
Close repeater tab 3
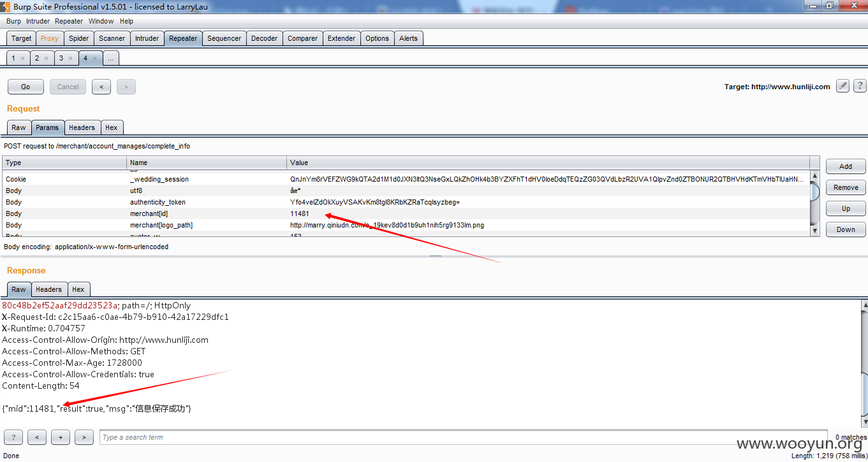(70, 58)
